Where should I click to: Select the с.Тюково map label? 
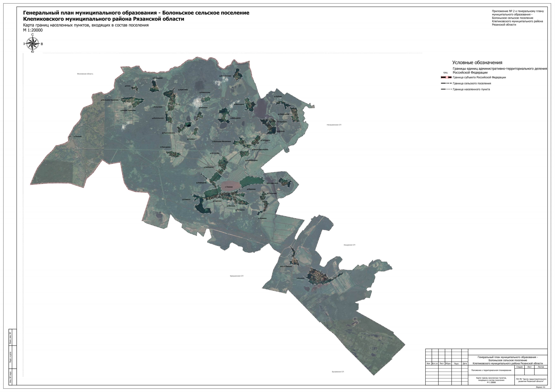(228, 187)
